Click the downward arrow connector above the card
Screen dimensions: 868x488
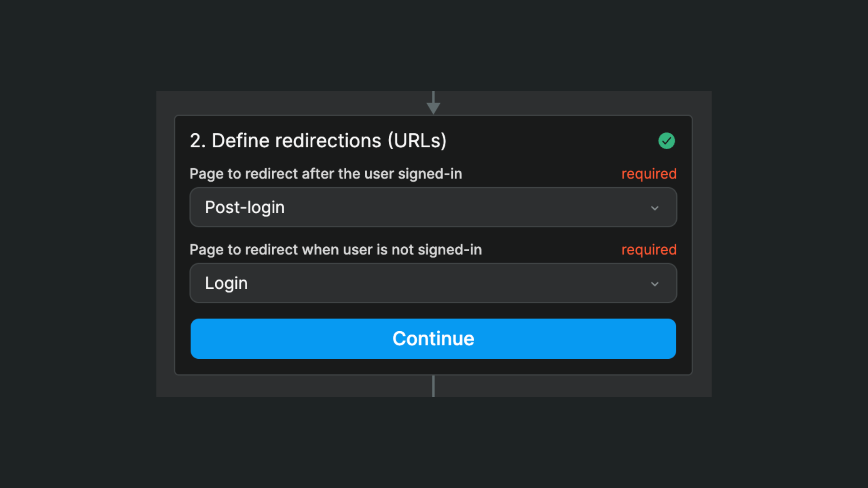coord(433,102)
